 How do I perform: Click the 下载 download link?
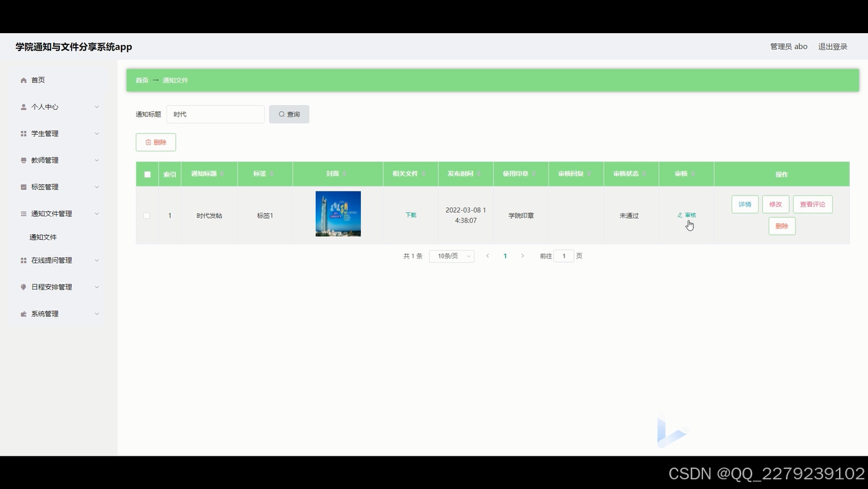[410, 215]
